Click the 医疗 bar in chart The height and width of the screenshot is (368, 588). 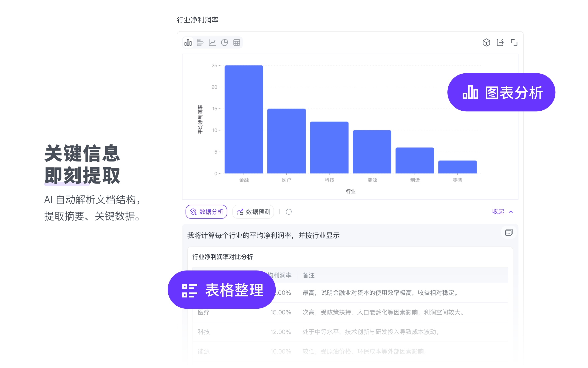click(286, 141)
